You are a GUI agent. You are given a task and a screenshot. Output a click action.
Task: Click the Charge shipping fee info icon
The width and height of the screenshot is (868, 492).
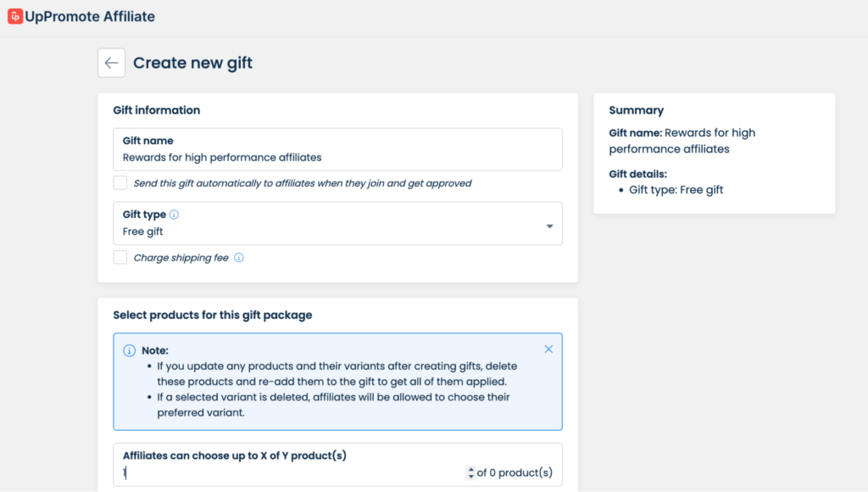coord(239,258)
